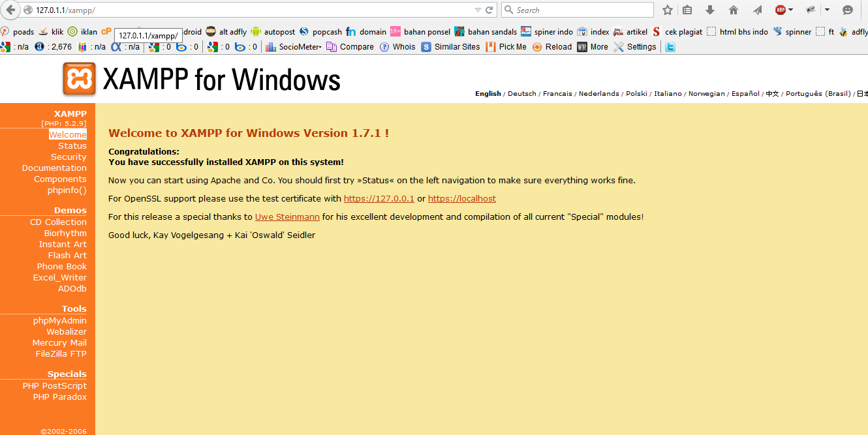Click the More button in SEO toolbar
This screenshot has height=435, width=868.
click(x=593, y=47)
